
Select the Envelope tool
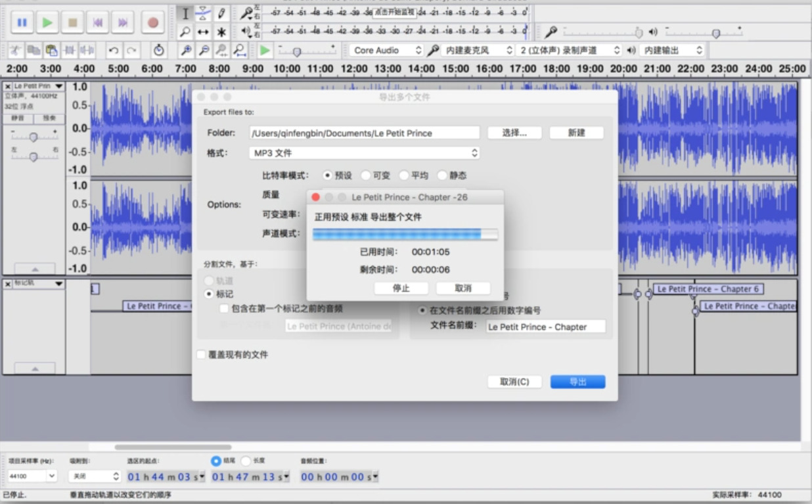(x=204, y=13)
